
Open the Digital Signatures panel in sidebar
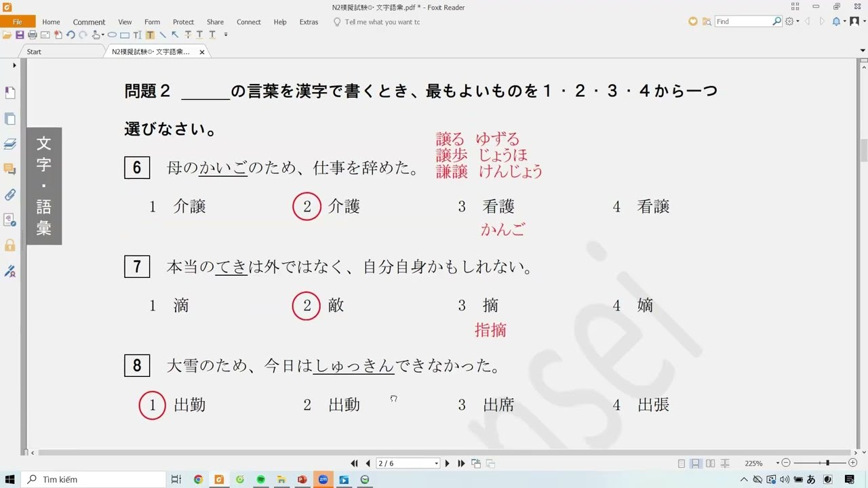tap(9, 271)
